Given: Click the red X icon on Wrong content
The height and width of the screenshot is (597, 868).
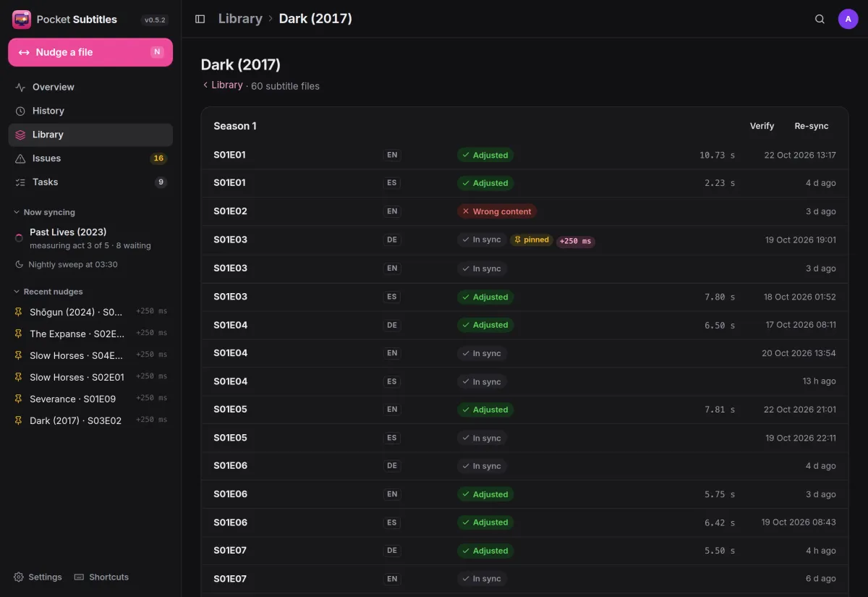Looking at the screenshot, I should 466,211.
